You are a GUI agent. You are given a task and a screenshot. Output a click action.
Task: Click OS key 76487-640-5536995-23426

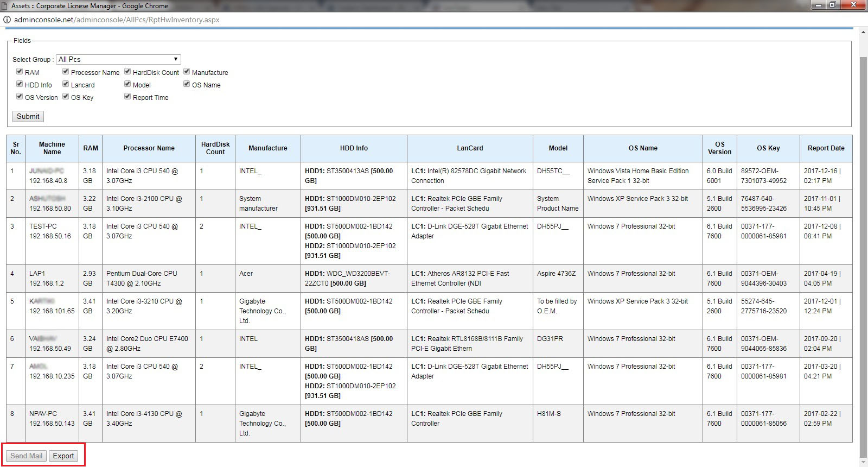pyautogui.click(x=768, y=204)
